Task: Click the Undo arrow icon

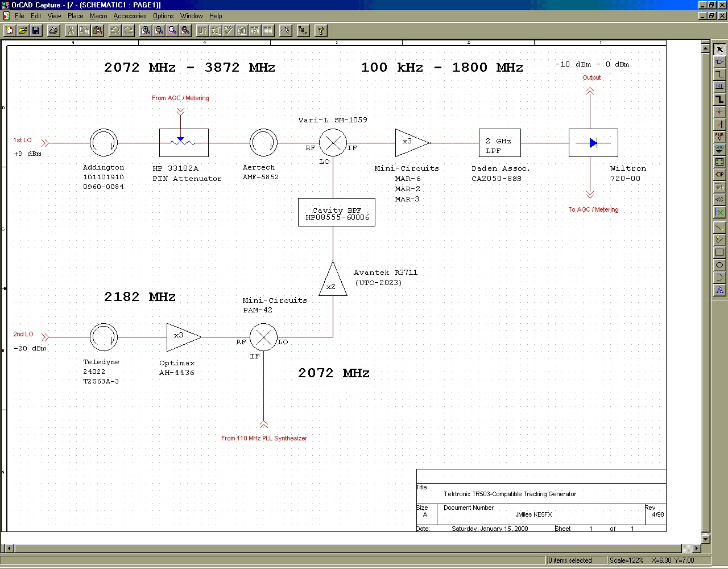Action: click(115, 30)
